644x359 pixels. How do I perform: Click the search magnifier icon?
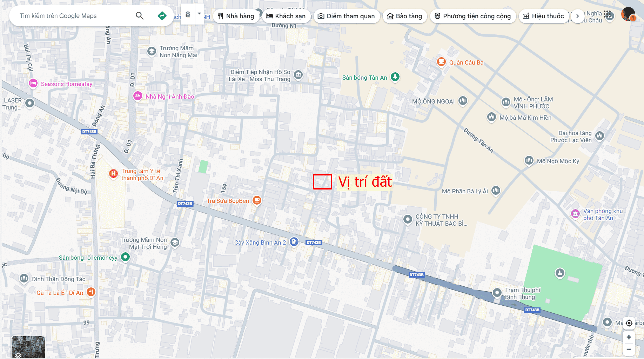[140, 16]
